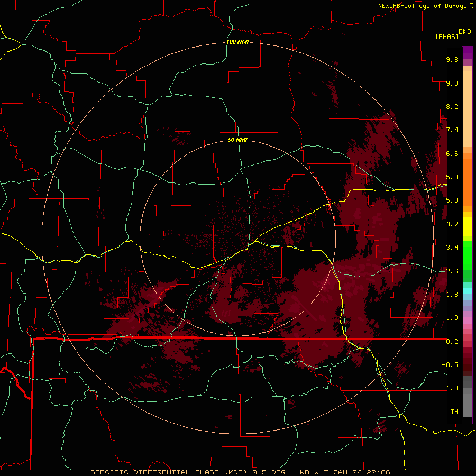The image size is (476, 476).
Task: Click the NEXLAB-College of DuPage watermark text
Action: [x=422, y=6]
